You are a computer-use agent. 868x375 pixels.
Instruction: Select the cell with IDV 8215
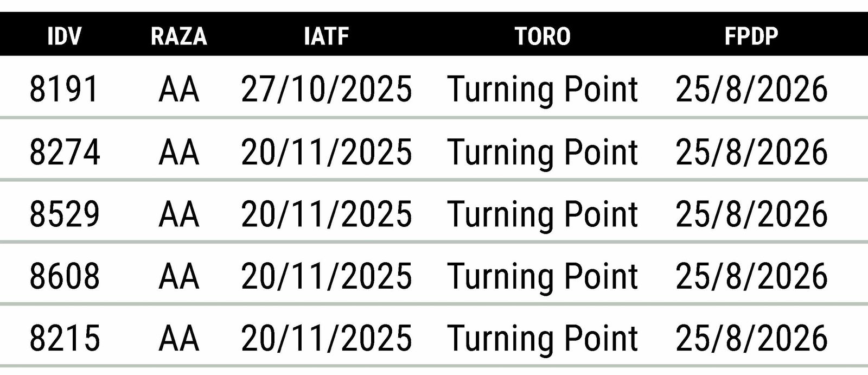(65, 338)
